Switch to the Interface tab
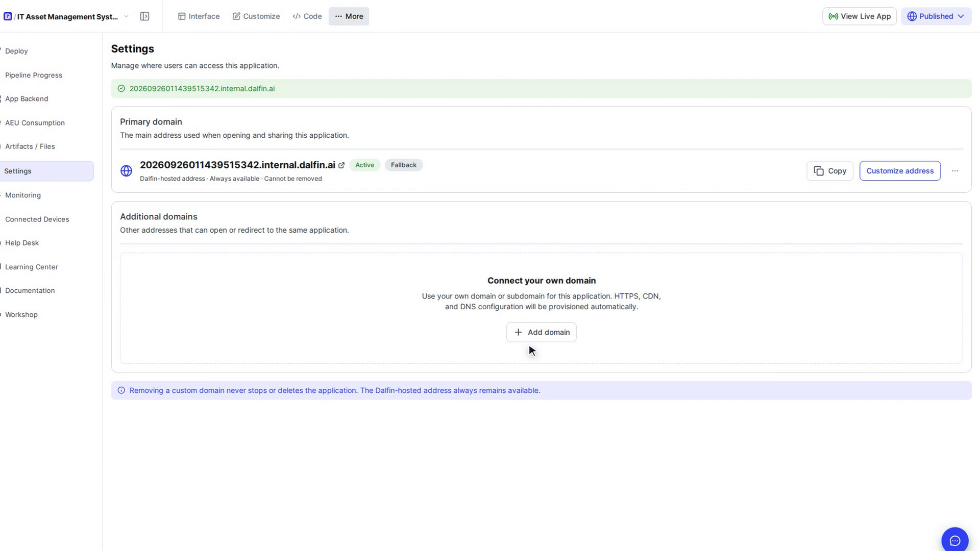Viewport: 980px width, 551px height. [199, 16]
